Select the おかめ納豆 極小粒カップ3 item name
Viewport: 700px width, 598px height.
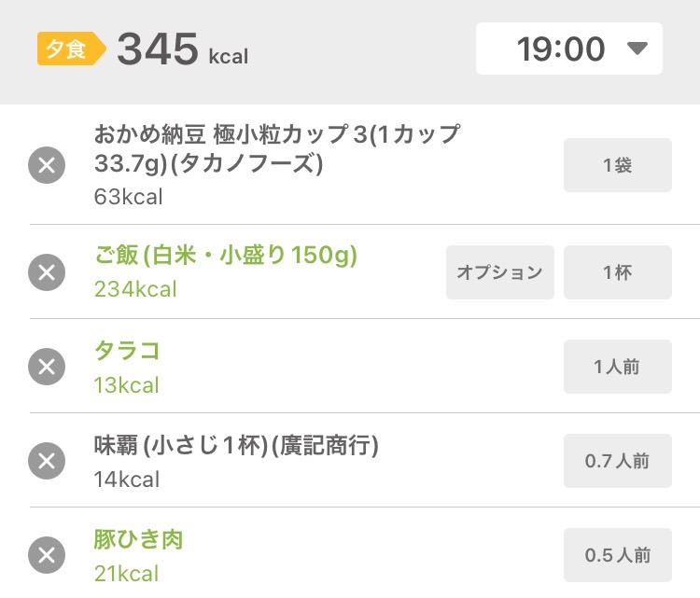277,148
